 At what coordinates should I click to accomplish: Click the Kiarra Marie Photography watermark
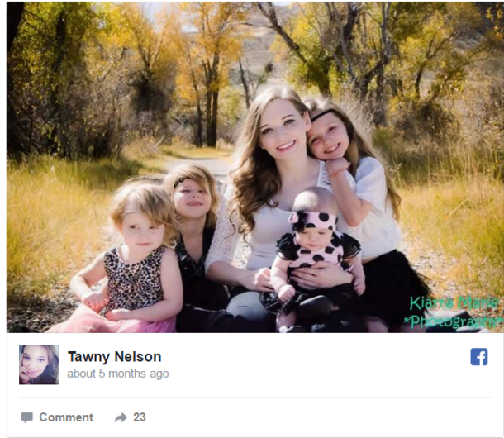(x=453, y=312)
